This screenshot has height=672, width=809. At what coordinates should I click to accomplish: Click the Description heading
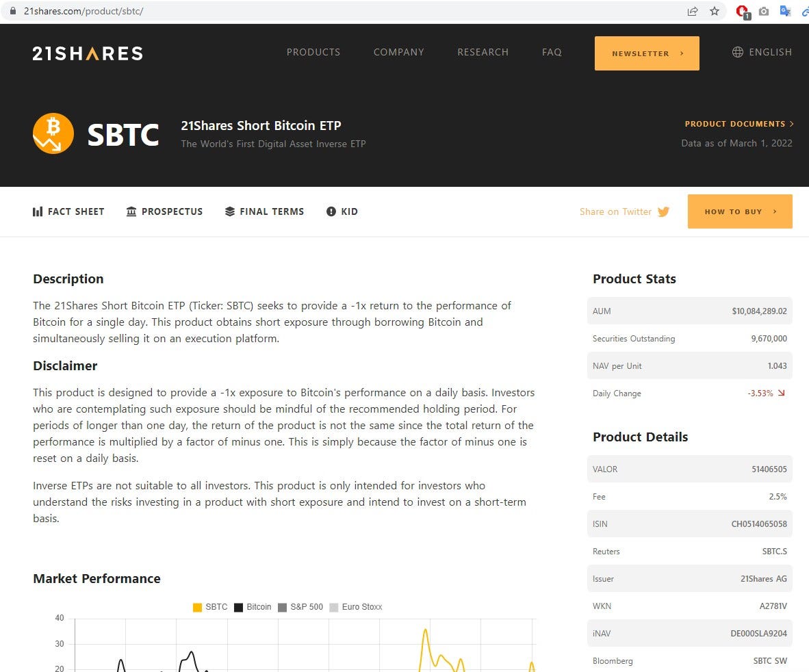coord(68,279)
